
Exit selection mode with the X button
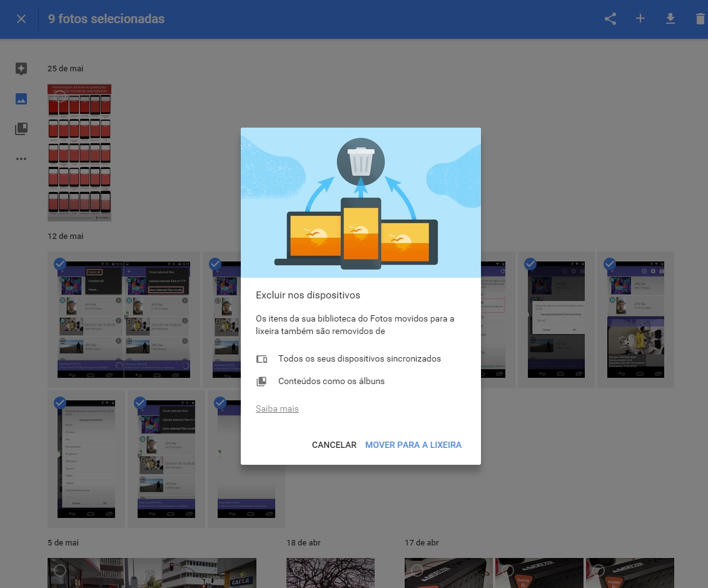21,18
